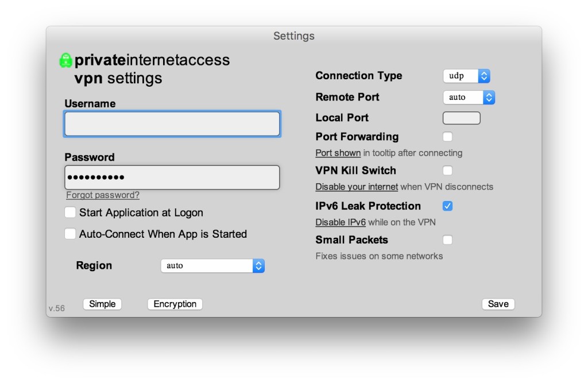Click the Disable IPv6 link
Screen dimensions: 588x383
(x=341, y=222)
